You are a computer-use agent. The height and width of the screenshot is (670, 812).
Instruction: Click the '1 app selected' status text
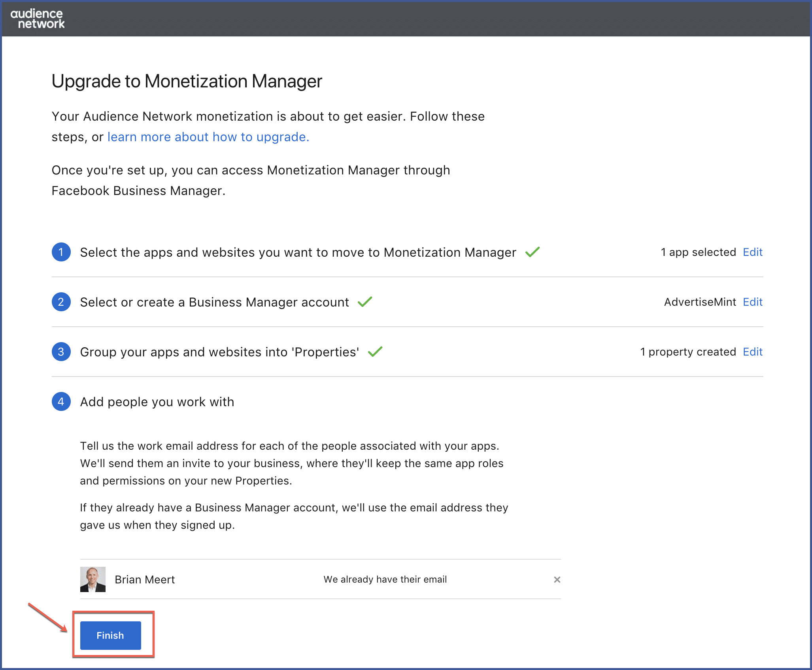[x=698, y=252]
